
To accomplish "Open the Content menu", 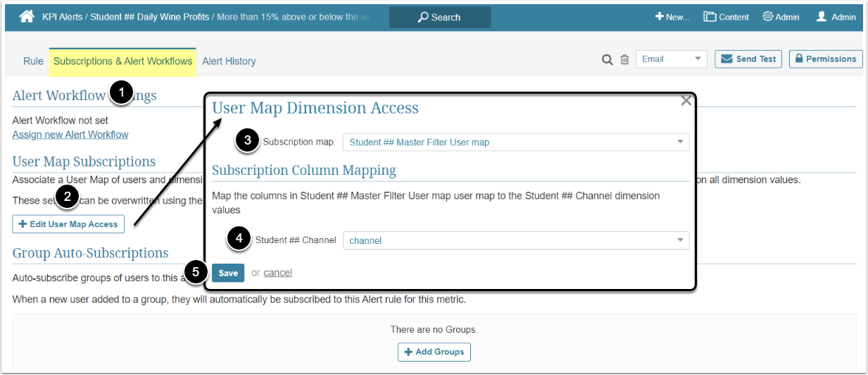I will 726,17.
